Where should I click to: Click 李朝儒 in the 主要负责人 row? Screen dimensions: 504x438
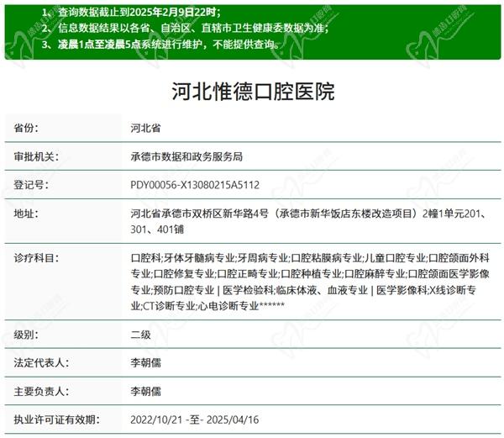pyautogui.click(x=145, y=392)
